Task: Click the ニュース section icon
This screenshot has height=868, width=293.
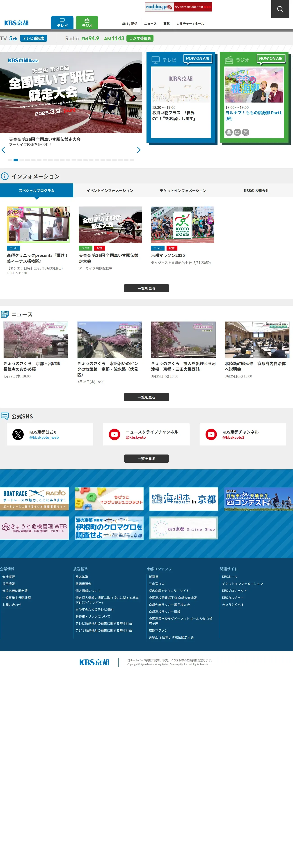Action: click(x=5, y=314)
